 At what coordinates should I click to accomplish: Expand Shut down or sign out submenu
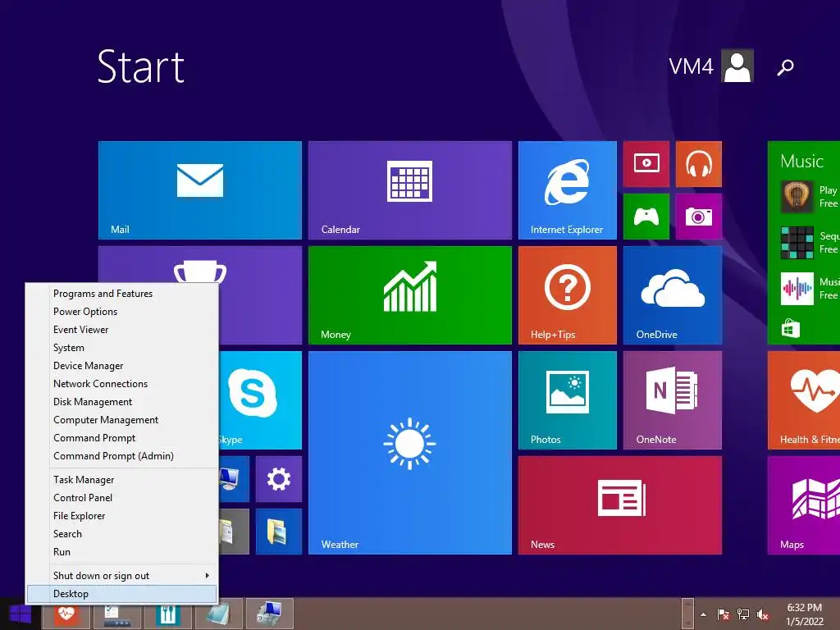[123, 575]
